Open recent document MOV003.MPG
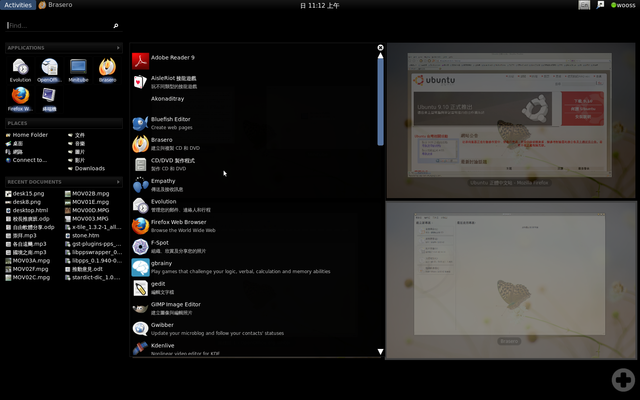 pos(87,219)
